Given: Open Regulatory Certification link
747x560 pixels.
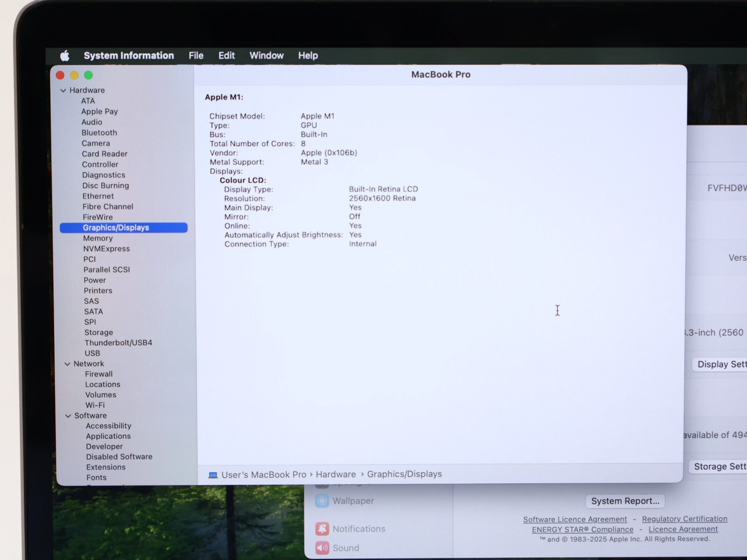Looking at the screenshot, I should pyautogui.click(x=684, y=519).
